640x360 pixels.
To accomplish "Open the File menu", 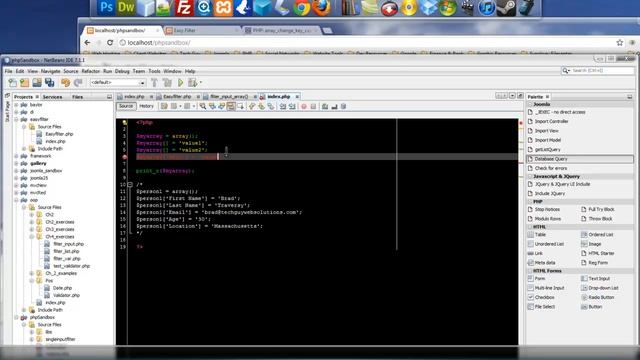I will 9,71.
